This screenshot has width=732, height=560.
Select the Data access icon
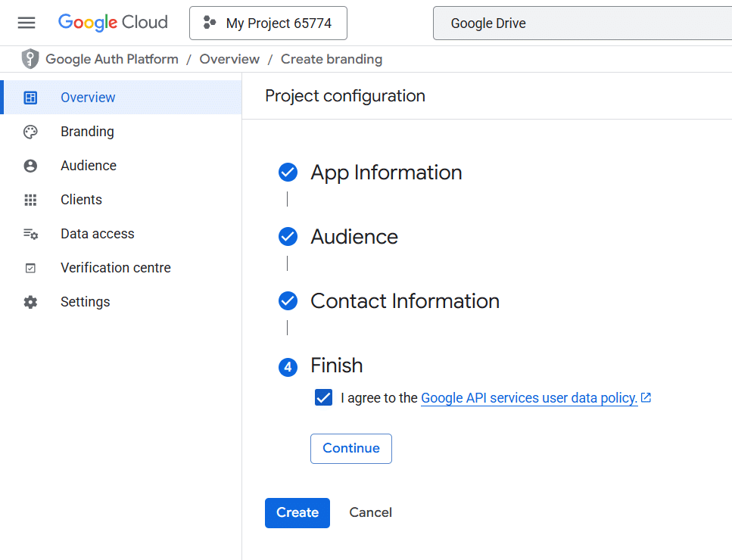coord(30,234)
